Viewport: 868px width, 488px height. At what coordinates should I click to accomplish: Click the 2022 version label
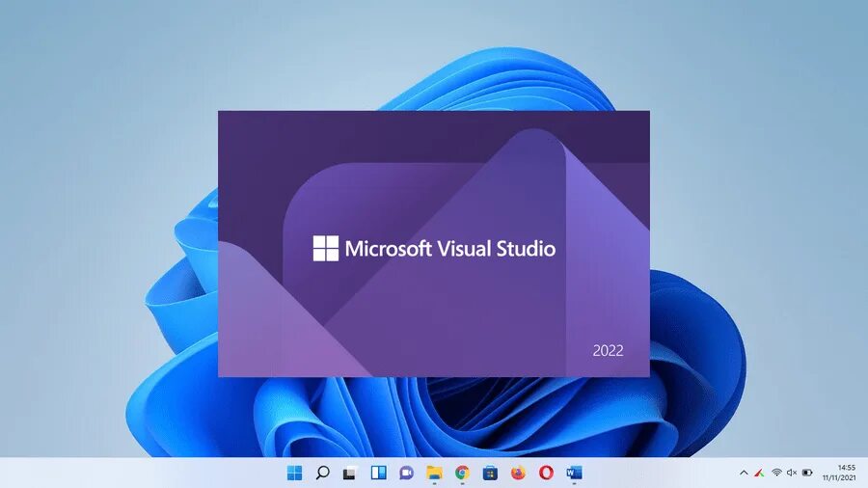[608, 350]
